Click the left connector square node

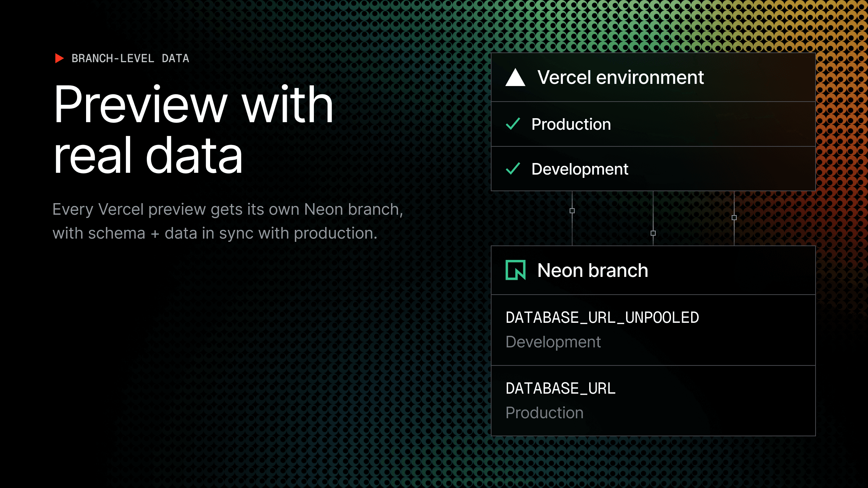point(572,211)
